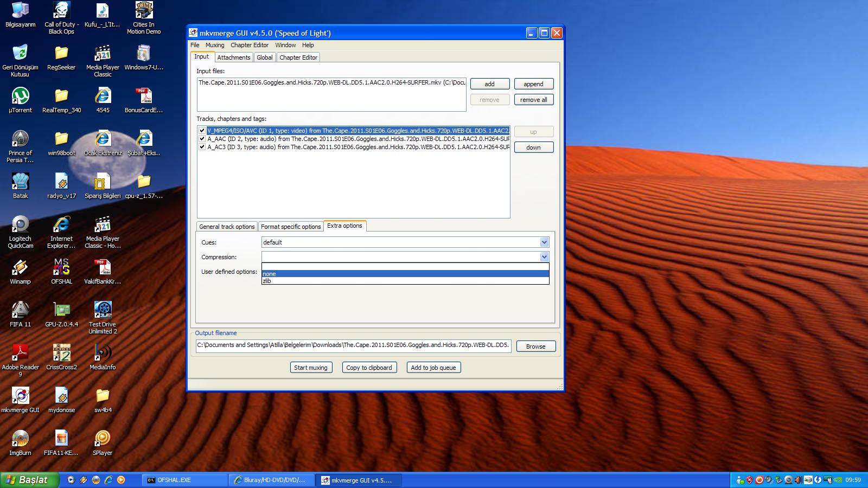Click Add to job queue
The height and width of the screenshot is (488, 868).
[x=433, y=368]
